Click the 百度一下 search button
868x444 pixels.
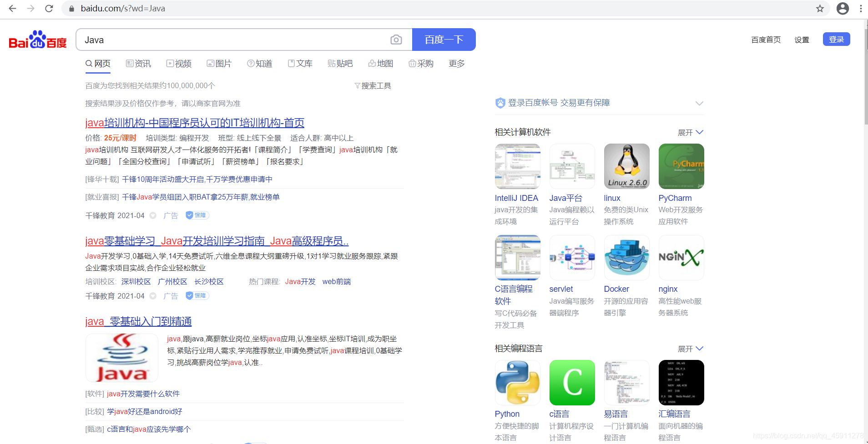pyautogui.click(x=444, y=40)
